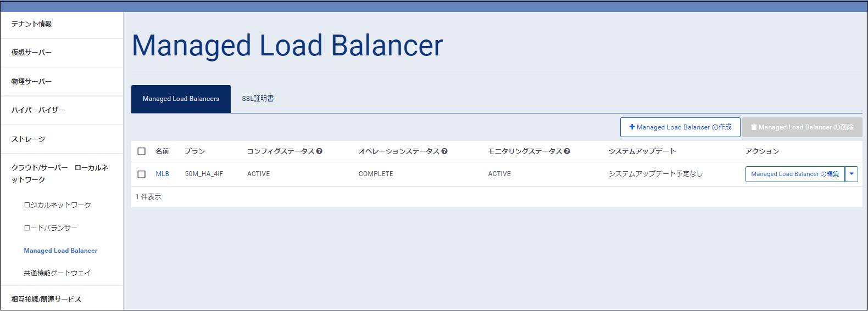Screen dimensions: 868x311
Task: Open the action dropdown arrow for MLB row
Action: click(x=852, y=174)
